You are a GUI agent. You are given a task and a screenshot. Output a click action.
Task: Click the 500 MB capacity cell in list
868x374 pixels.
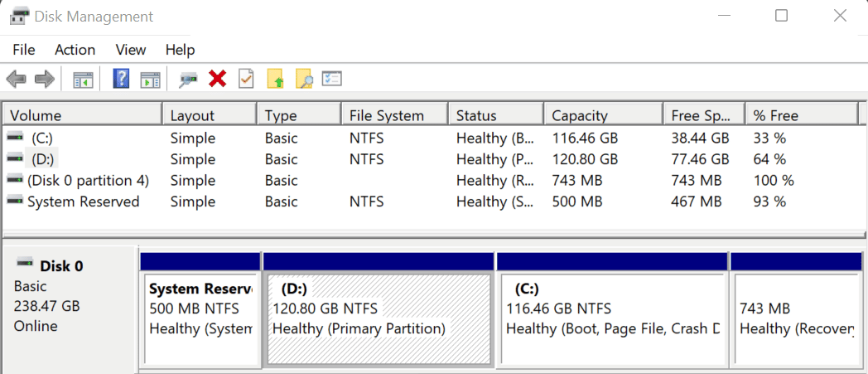point(577,202)
